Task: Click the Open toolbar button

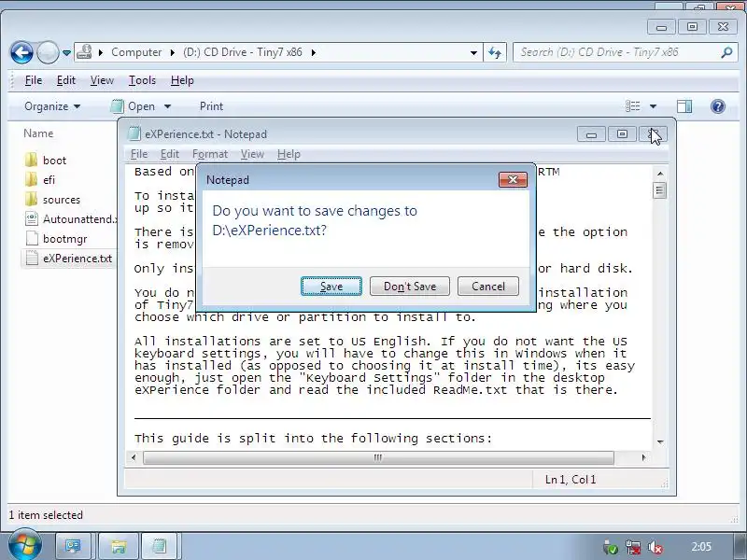Action: tap(133, 106)
